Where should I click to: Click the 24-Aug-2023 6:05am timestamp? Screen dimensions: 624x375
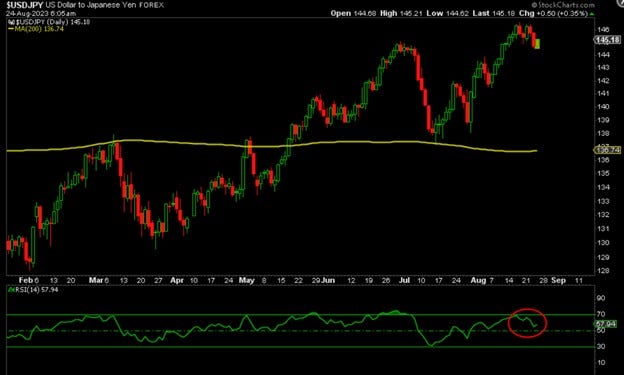point(41,14)
